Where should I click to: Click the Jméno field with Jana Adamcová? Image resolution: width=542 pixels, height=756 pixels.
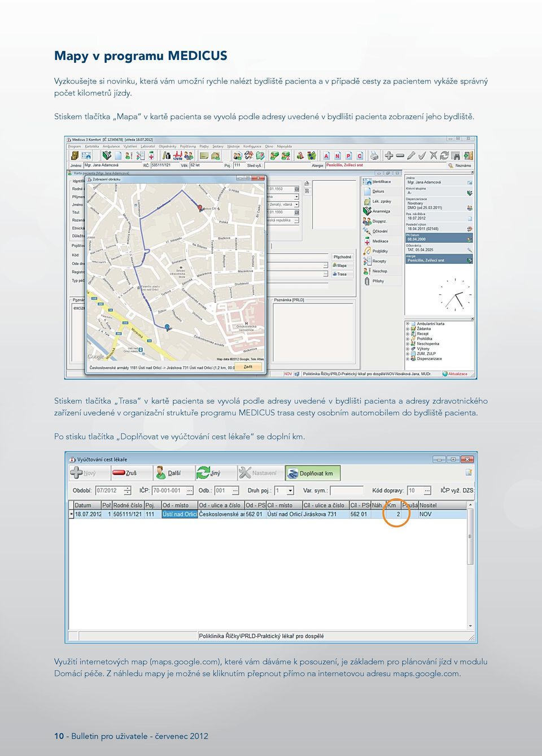112,166
